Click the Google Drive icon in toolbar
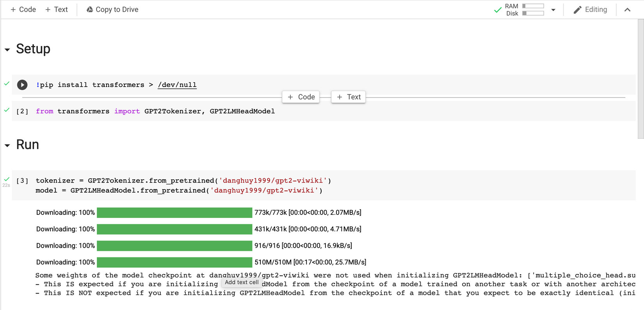 click(90, 9)
